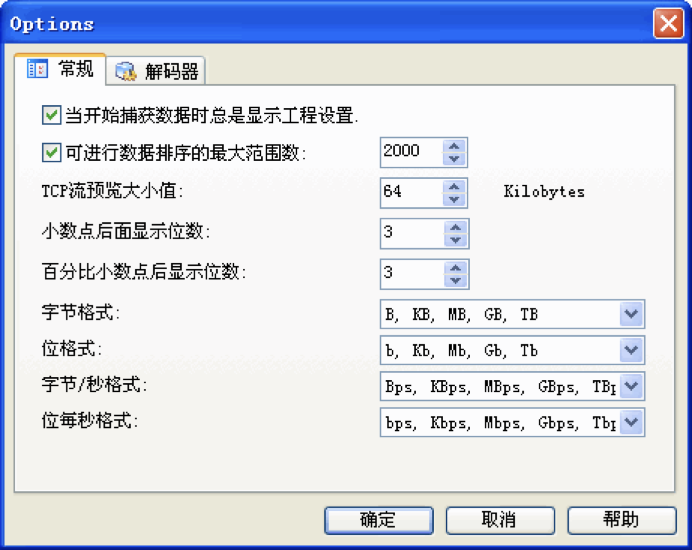
Task: Uncheck 可进行数据排序的最大范围数 checkbox
Action: [x=51, y=153]
